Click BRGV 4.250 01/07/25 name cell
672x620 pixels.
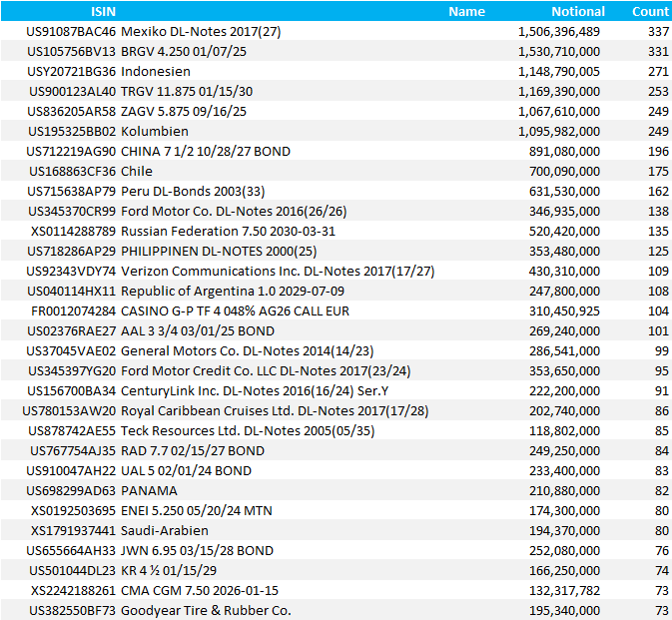pos(184,52)
